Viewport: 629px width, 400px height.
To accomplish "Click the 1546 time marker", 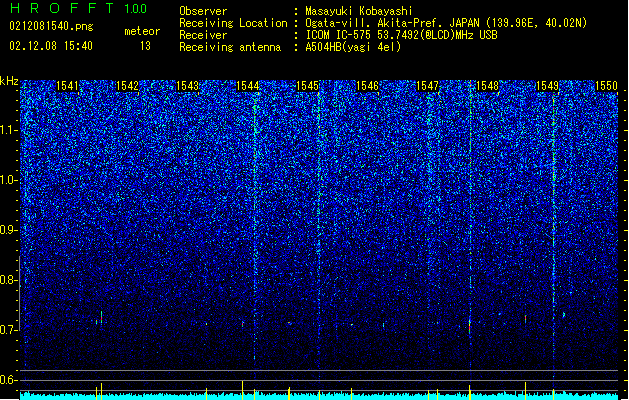I will pos(367,86).
